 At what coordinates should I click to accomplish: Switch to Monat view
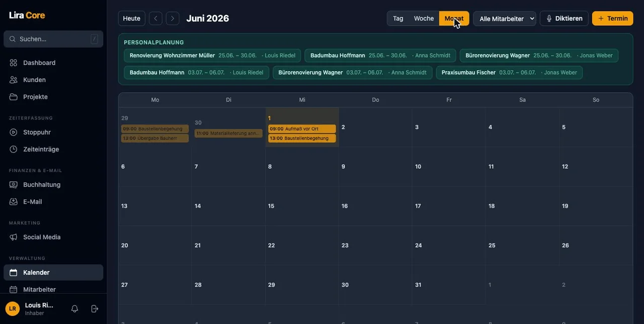pyautogui.click(x=454, y=19)
